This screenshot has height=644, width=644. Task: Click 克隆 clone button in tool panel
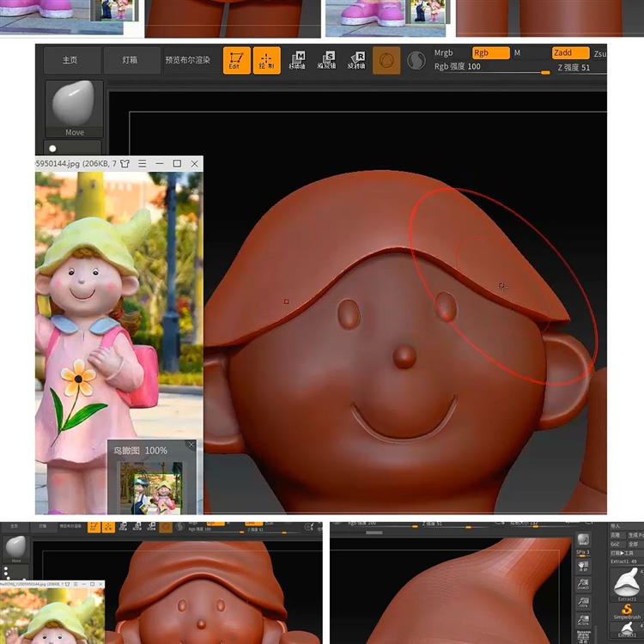click(x=617, y=535)
